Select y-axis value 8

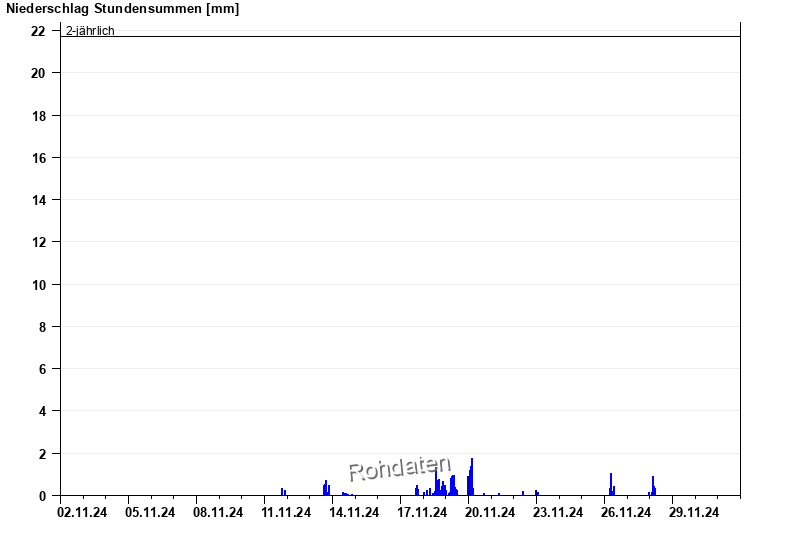tap(42, 327)
